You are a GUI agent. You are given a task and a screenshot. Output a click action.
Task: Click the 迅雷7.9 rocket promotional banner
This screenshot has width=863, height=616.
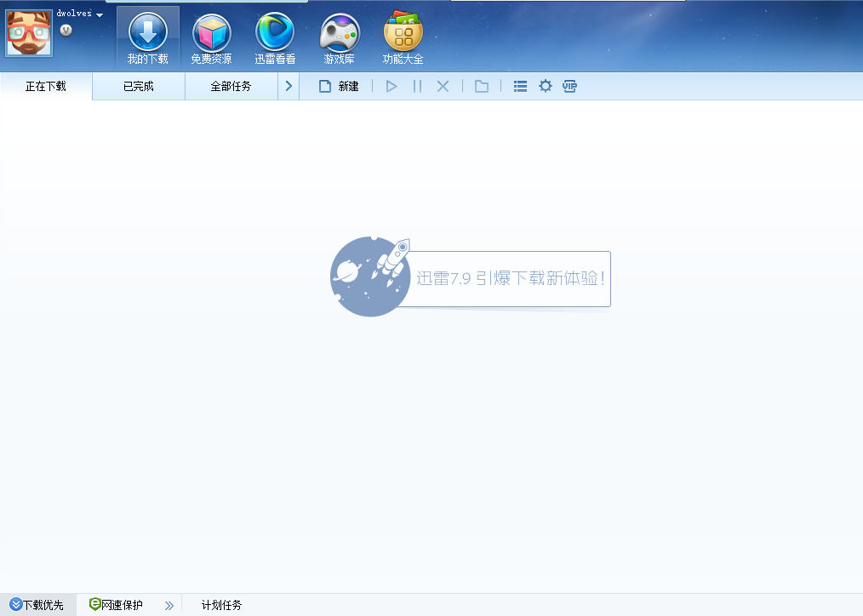pyautogui.click(x=471, y=277)
